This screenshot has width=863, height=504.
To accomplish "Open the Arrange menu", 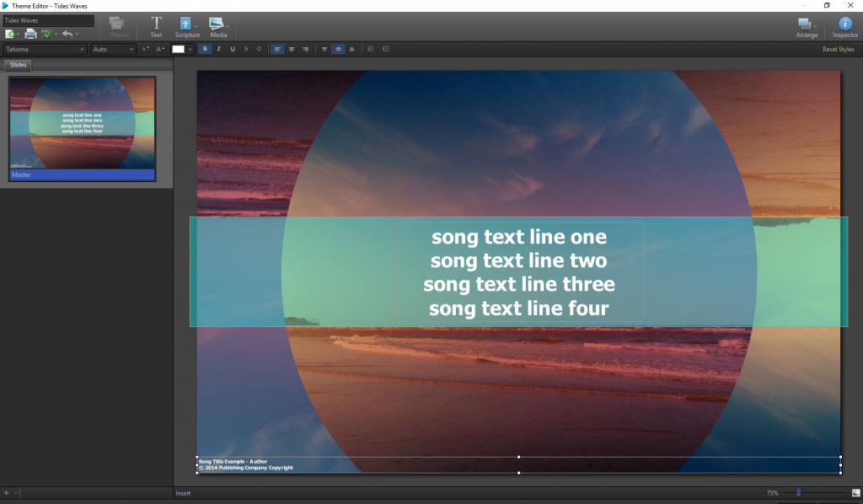I will (807, 25).
